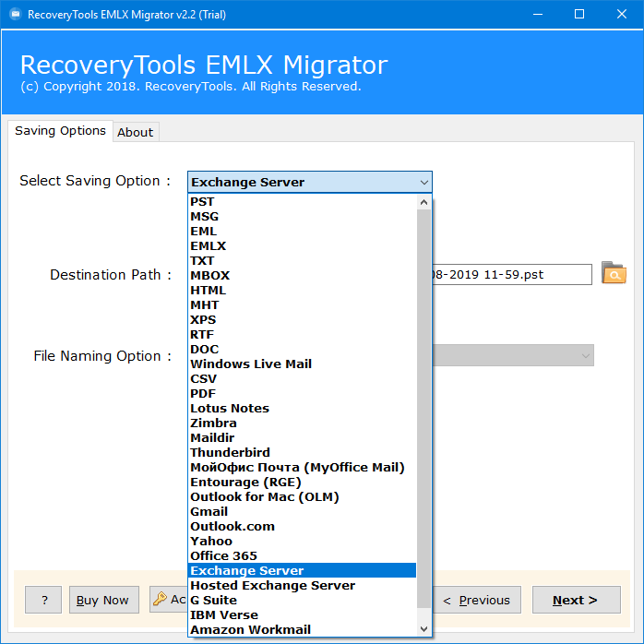Viewport: 644px width, 644px height.
Task: Choose the DOC format entry
Action: (302, 350)
